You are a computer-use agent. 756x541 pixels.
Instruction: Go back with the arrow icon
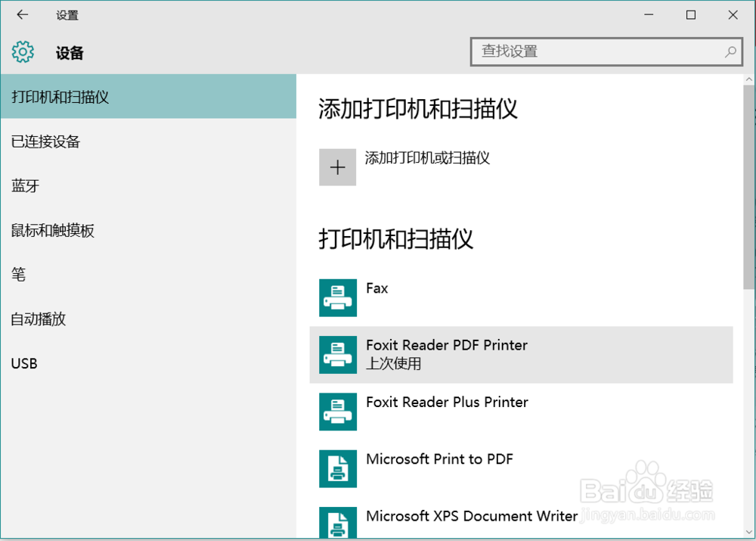pos(22,15)
